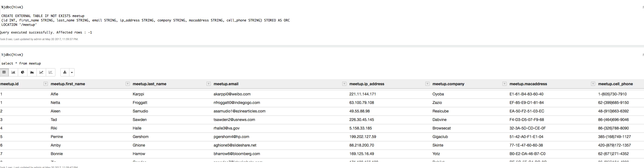This screenshot has height=168, width=644.
Task: Sort by the meetup.email column header
Action: (226, 84)
